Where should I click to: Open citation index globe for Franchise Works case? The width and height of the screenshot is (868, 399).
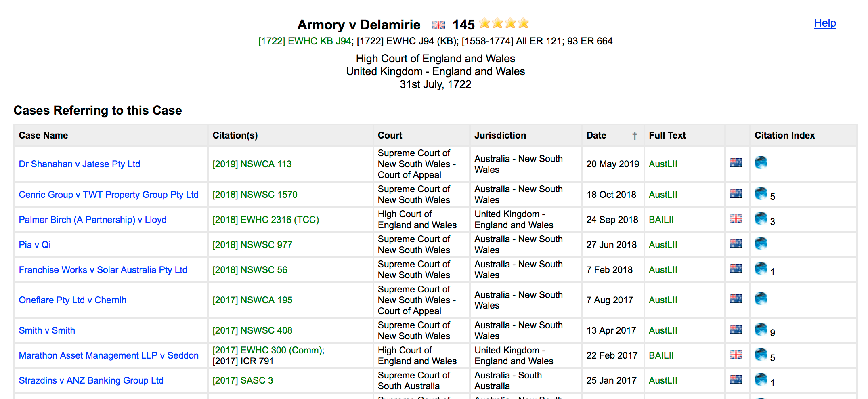point(761,269)
